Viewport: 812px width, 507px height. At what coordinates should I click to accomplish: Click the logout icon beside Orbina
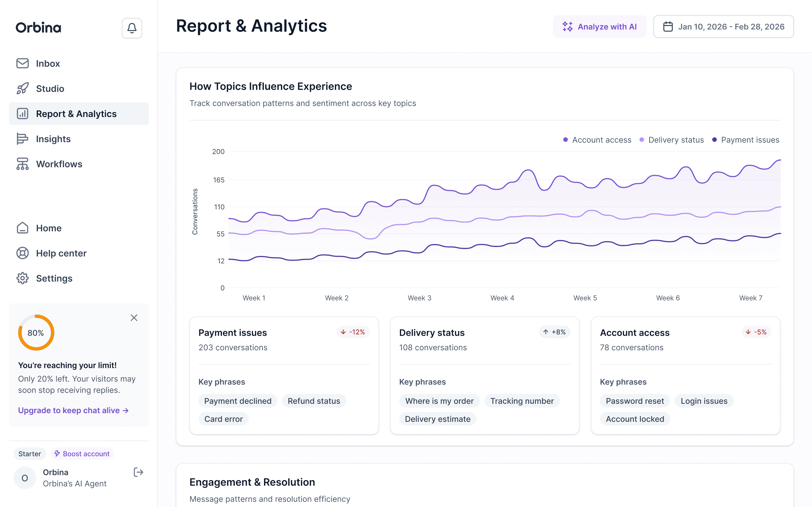(x=138, y=472)
